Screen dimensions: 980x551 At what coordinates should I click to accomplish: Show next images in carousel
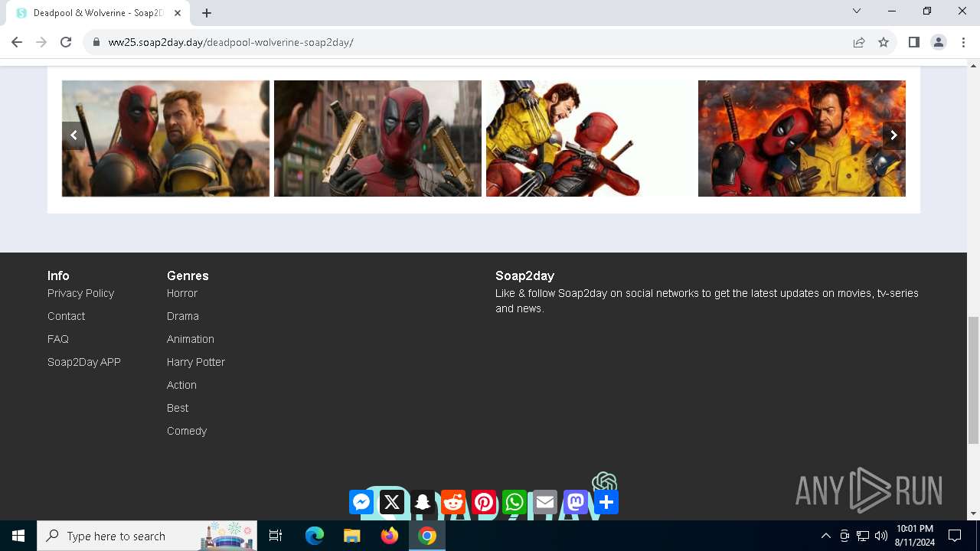[893, 135]
